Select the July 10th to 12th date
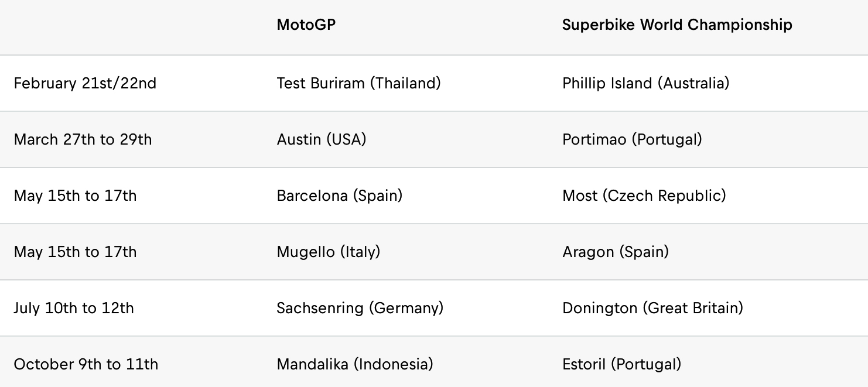The height and width of the screenshot is (387, 868). [74, 308]
